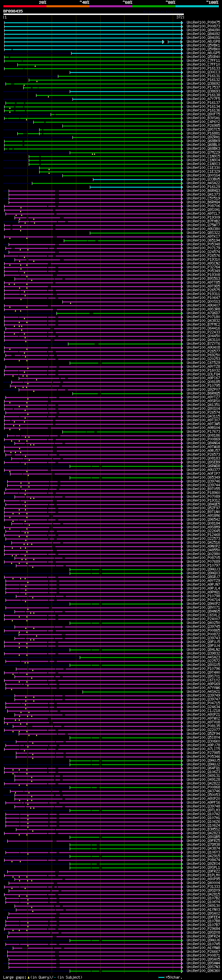Image resolution: width=222 pixels, height=980 pixels.
Task: Select the UniRef100_P10795 label
Action: point(203,386)
